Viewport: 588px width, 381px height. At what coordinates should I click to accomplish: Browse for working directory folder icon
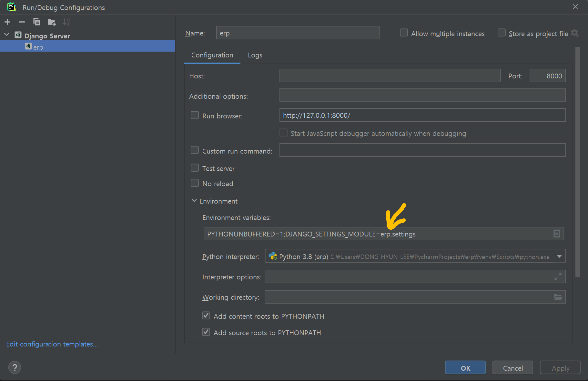(x=558, y=297)
